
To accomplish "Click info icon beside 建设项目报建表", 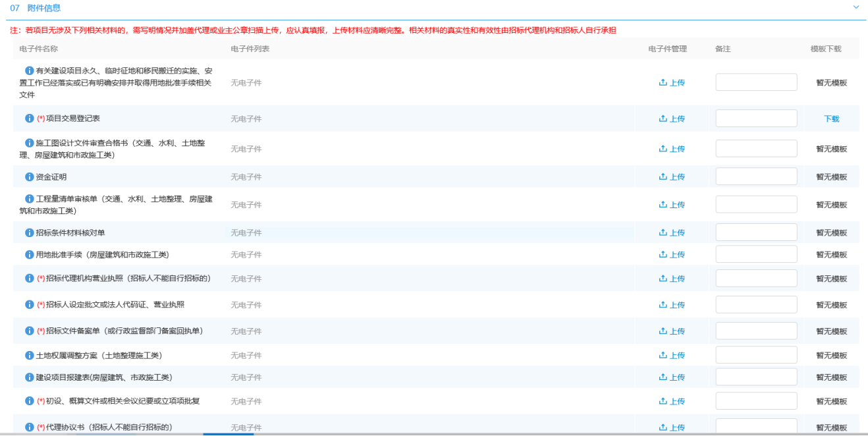I will tap(30, 377).
